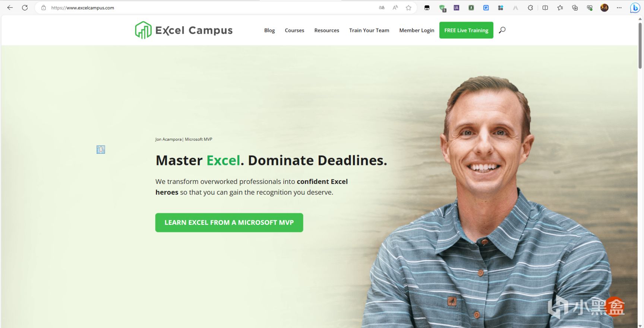
Task: Click the address bar URL field
Action: click(x=209, y=7)
